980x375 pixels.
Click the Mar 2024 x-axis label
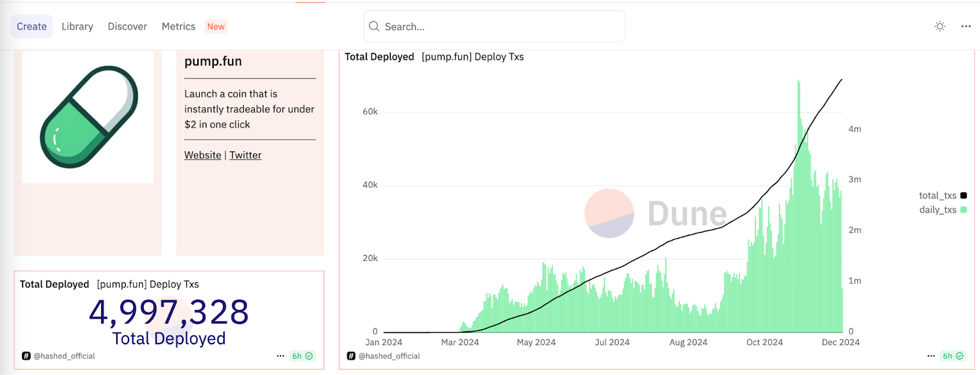click(460, 343)
